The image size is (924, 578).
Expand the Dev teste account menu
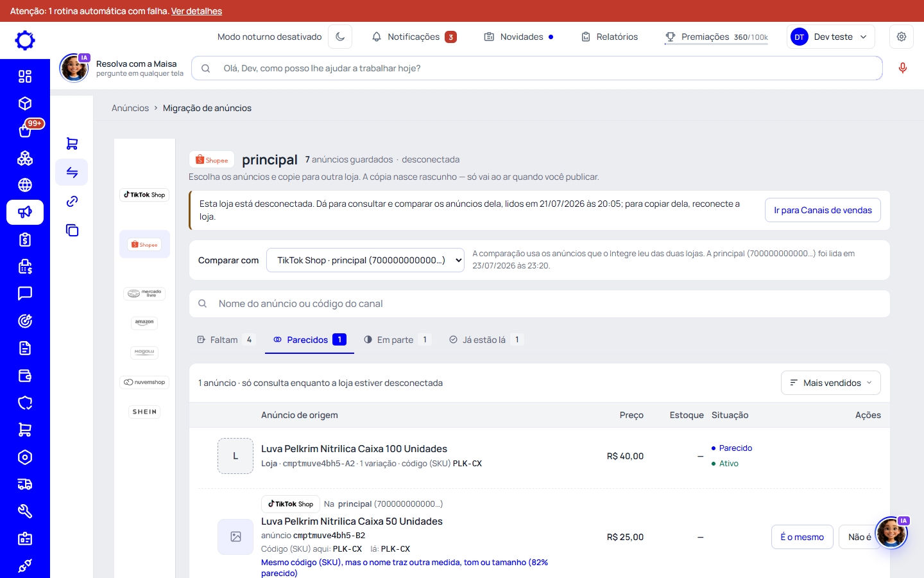click(x=831, y=37)
